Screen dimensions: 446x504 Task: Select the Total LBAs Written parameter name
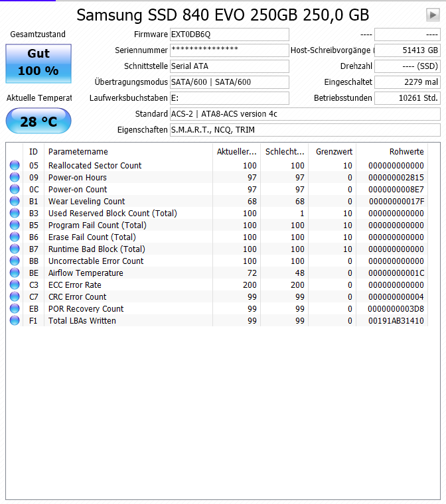click(x=82, y=320)
